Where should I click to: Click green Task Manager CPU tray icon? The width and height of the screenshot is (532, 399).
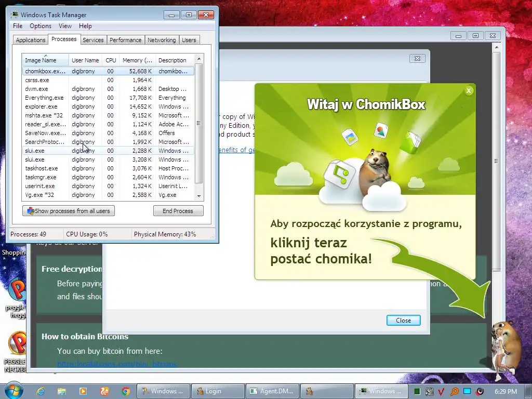click(x=417, y=392)
